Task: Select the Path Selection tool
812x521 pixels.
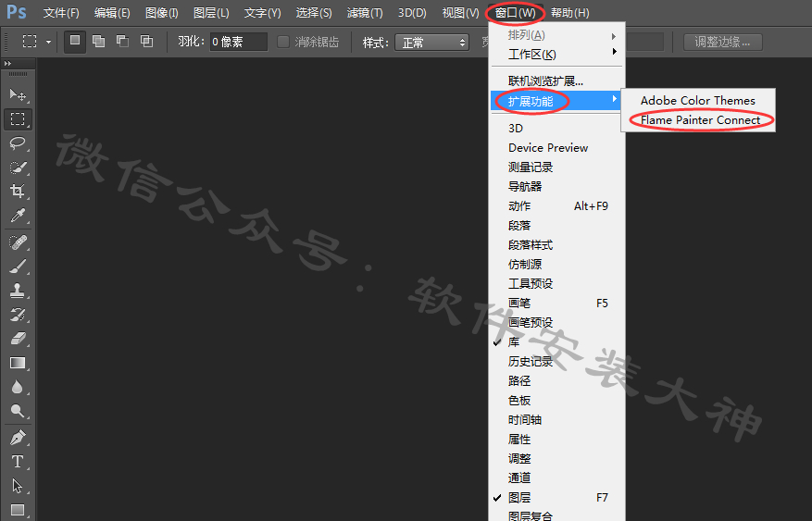Action: 18,486
